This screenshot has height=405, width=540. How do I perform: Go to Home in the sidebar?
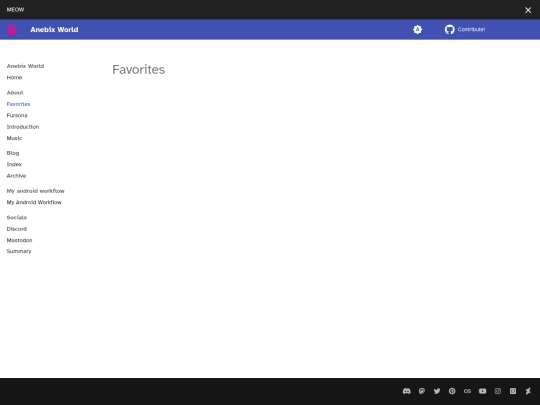pyautogui.click(x=14, y=77)
